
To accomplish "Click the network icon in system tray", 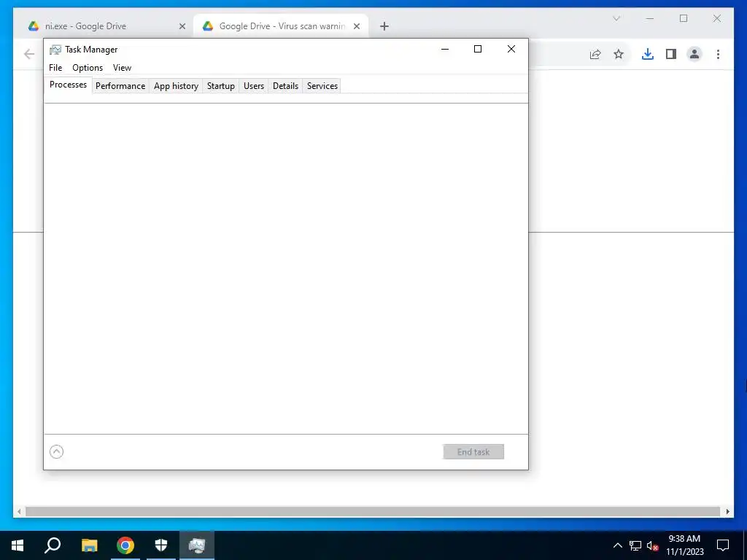I will pos(635,545).
